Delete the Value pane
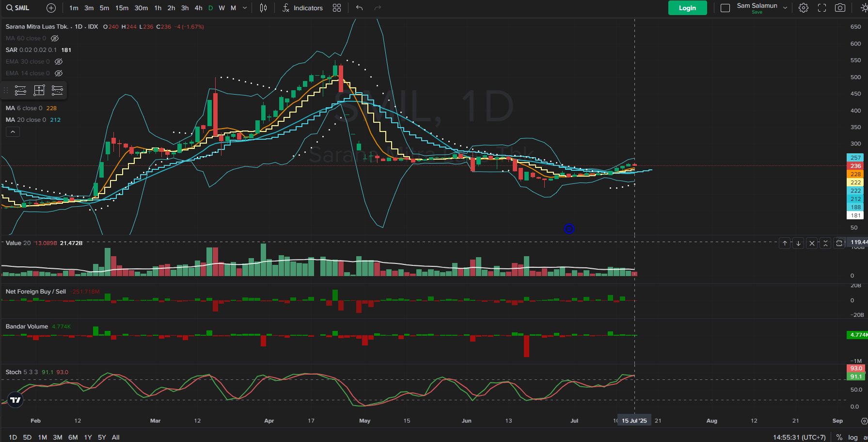Viewport: 868px width, 442px height. pyautogui.click(x=812, y=243)
